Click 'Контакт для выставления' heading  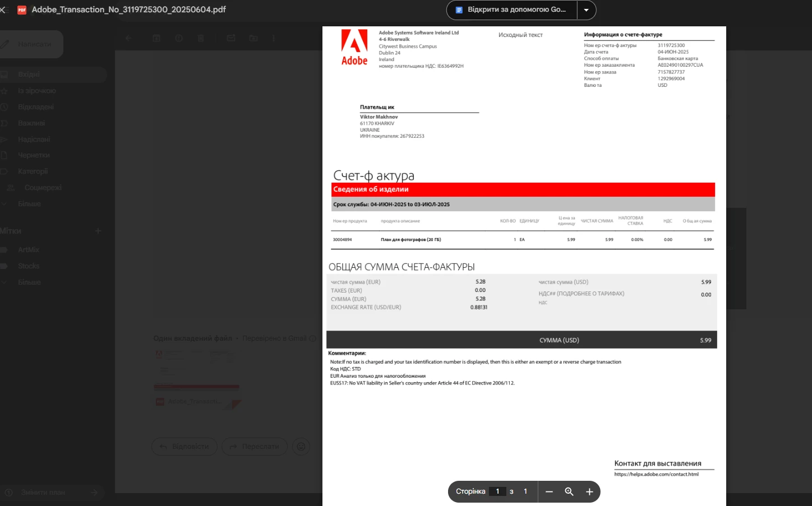point(658,463)
